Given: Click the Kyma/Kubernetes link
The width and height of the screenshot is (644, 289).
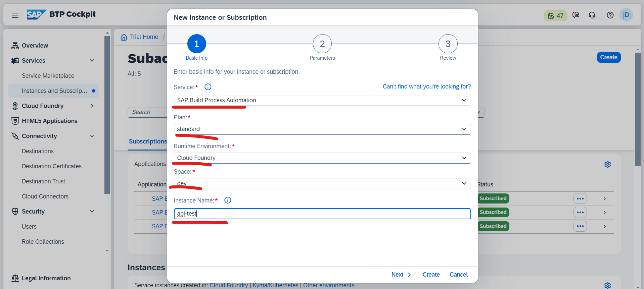Looking at the screenshot, I should pos(275,285).
